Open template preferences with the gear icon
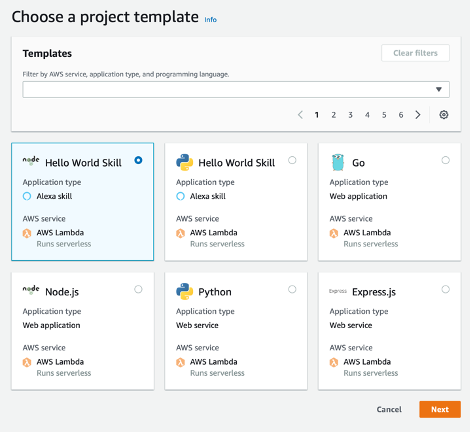The height and width of the screenshot is (432, 470). pos(444,115)
